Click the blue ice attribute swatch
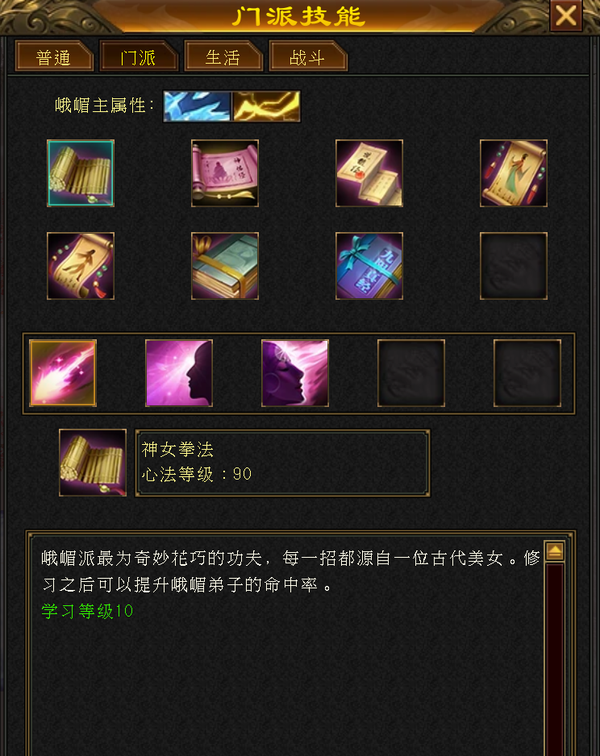Image resolution: width=600 pixels, height=756 pixels. 197,106
